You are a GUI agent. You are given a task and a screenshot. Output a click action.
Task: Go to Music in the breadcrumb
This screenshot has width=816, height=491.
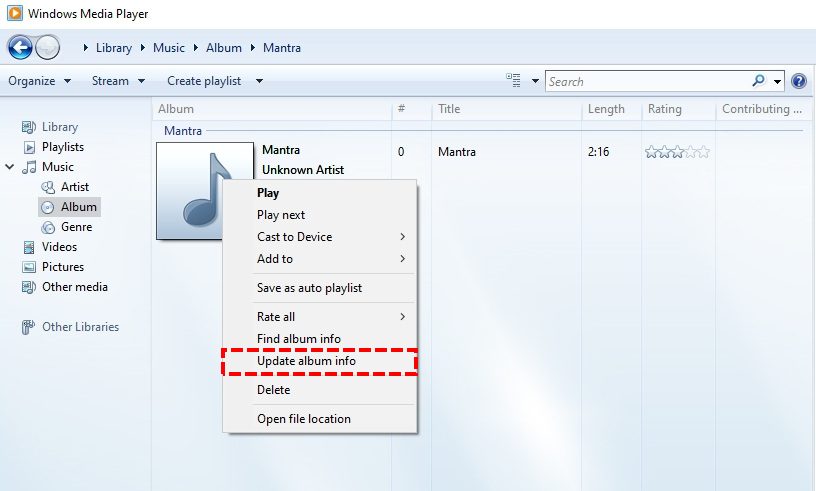coord(169,48)
